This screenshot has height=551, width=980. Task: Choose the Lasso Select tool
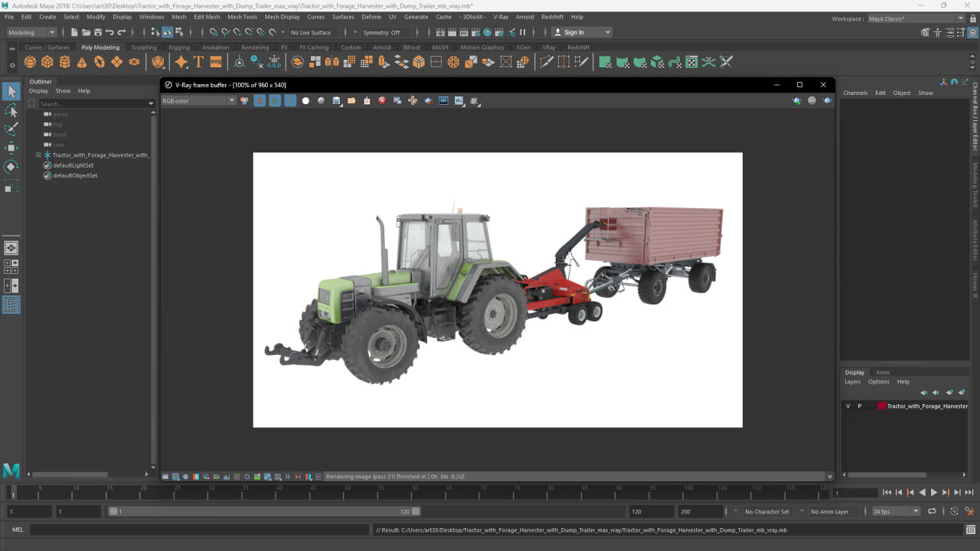pyautogui.click(x=11, y=111)
